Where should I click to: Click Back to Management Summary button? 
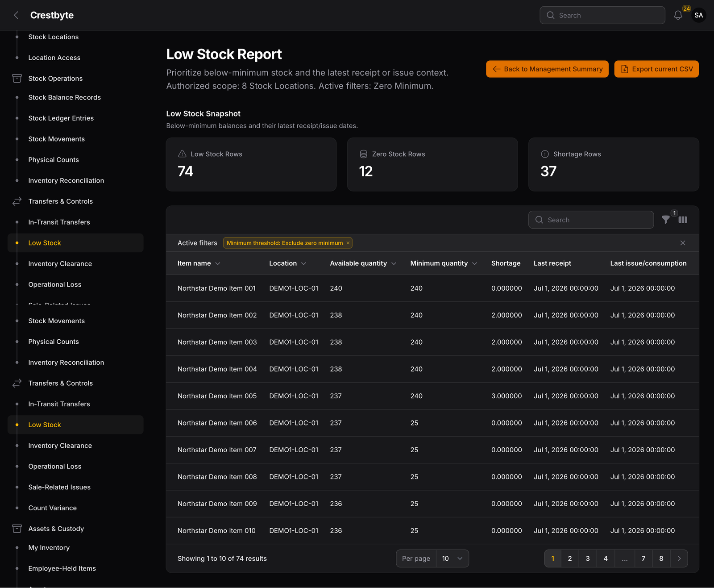547,69
